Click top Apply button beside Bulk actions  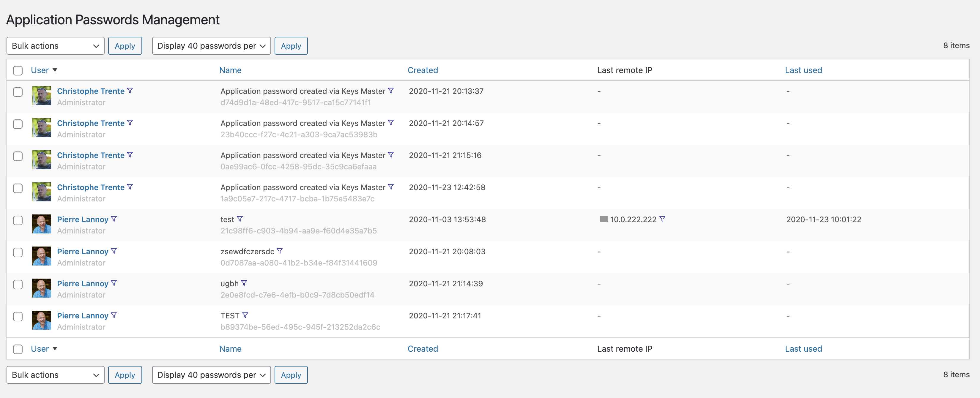click(x=125, y=46)
